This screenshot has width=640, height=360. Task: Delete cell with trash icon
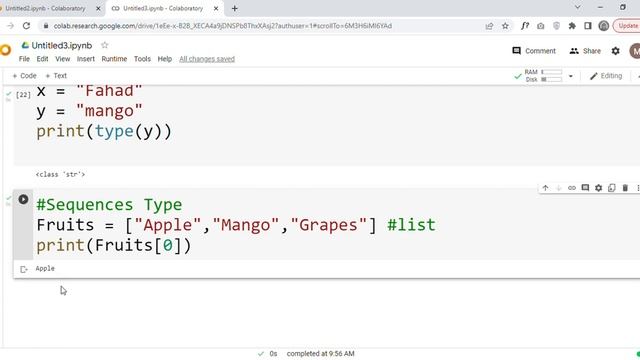625,188
